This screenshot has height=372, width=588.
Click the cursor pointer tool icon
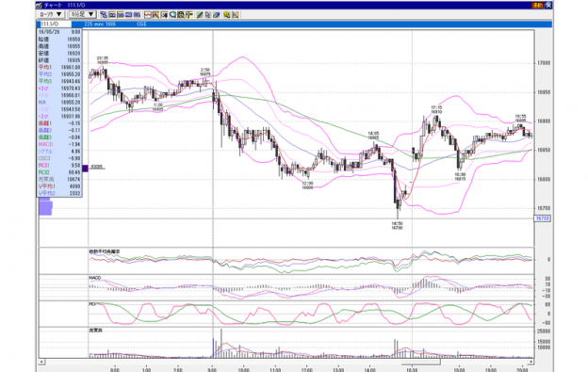(208, 15)
